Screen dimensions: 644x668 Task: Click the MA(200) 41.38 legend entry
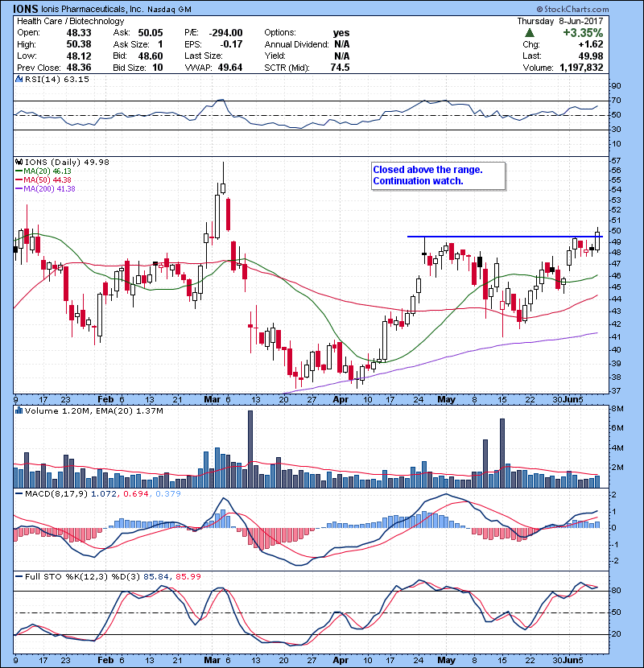(45, 189)
